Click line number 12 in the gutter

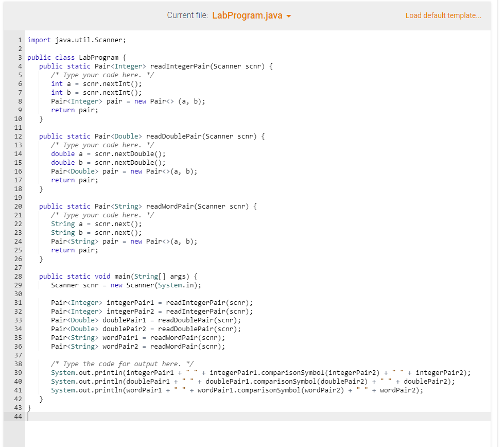pos(18,136)
